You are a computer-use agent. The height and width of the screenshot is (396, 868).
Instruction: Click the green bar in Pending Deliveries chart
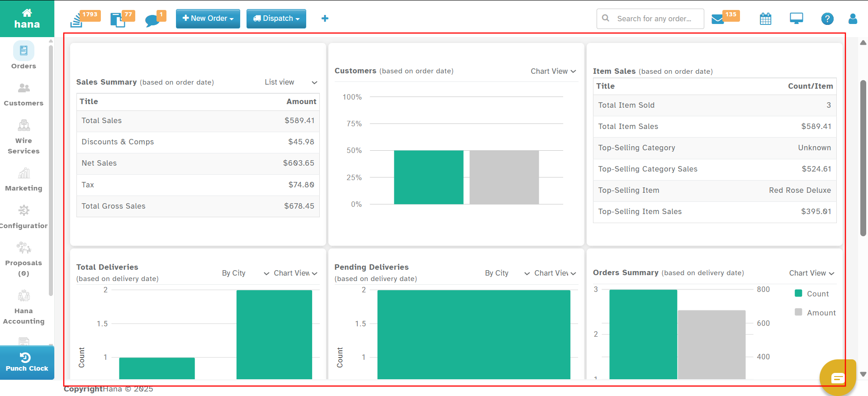(474, 334)
